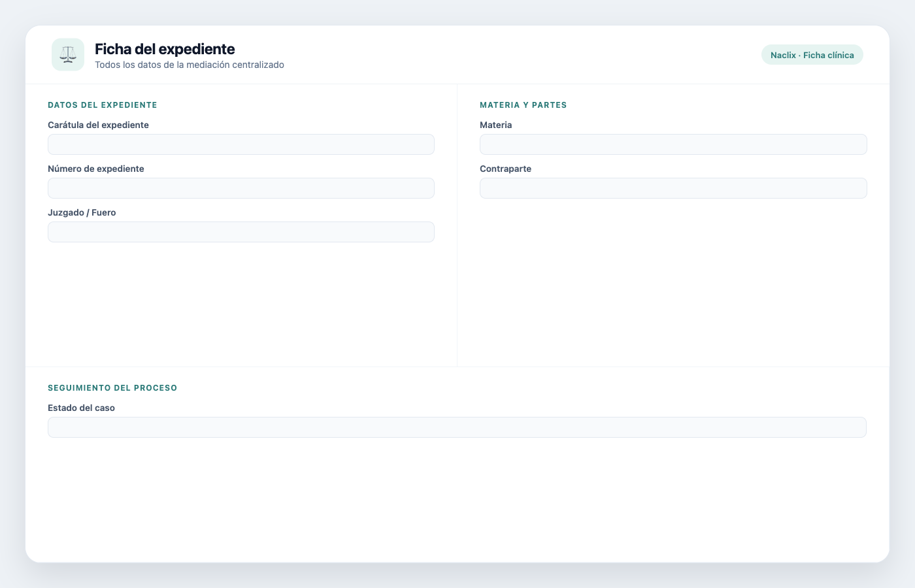Click into the Juzgado / Fuero field
The width and height of the screenshot is (915, 588).
(241, 232)
